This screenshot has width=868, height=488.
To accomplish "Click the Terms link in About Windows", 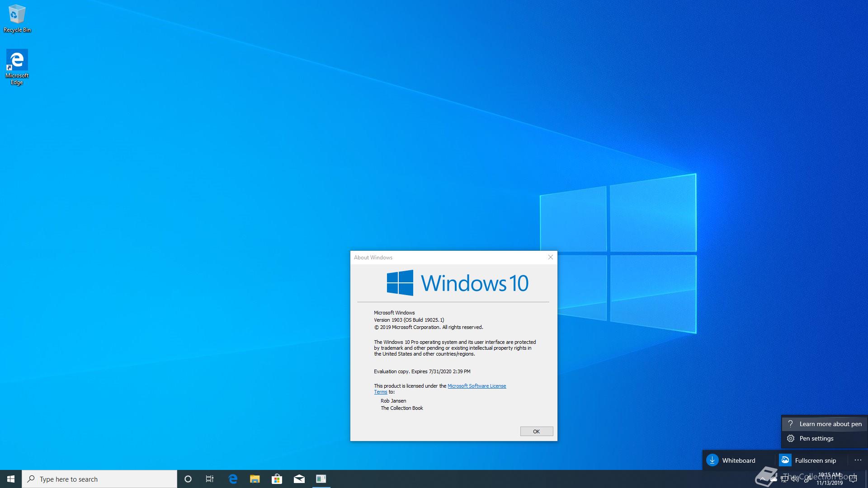I will 381,392.
